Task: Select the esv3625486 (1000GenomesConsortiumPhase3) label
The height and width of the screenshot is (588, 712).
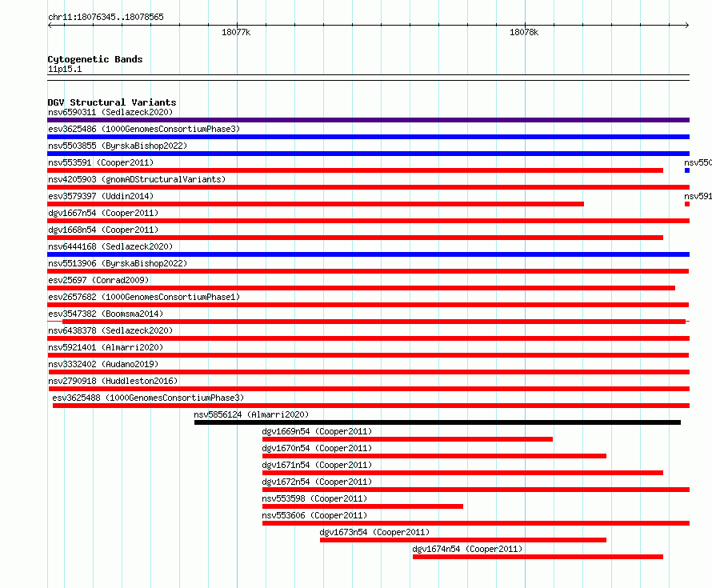Action: 144,129
